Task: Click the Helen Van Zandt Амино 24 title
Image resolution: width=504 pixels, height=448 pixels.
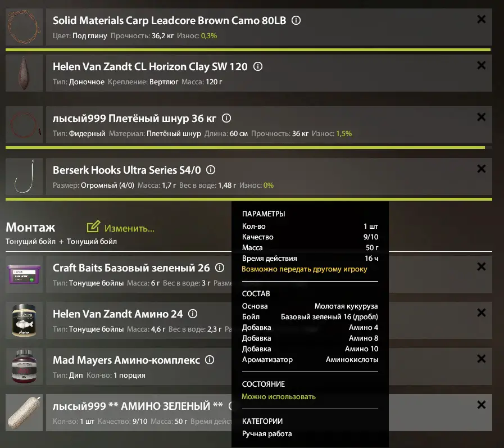Action: pyautogui.click(x=117, y=314)
